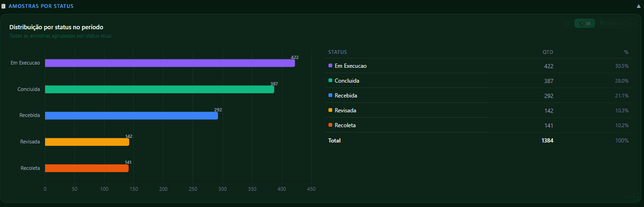This screenshot has height=207, width=644.
Task: Click the Total row label
Action: point(334,140)
